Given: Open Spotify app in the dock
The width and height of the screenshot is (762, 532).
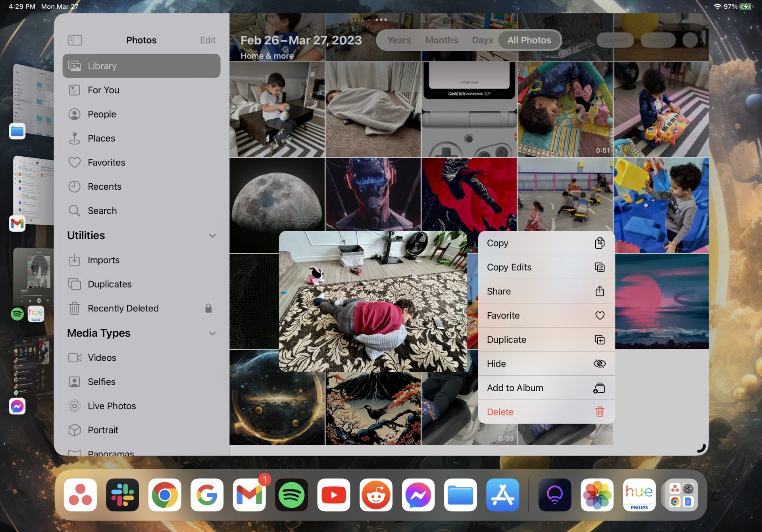Looking at the screenshot, I should [291, 495].
